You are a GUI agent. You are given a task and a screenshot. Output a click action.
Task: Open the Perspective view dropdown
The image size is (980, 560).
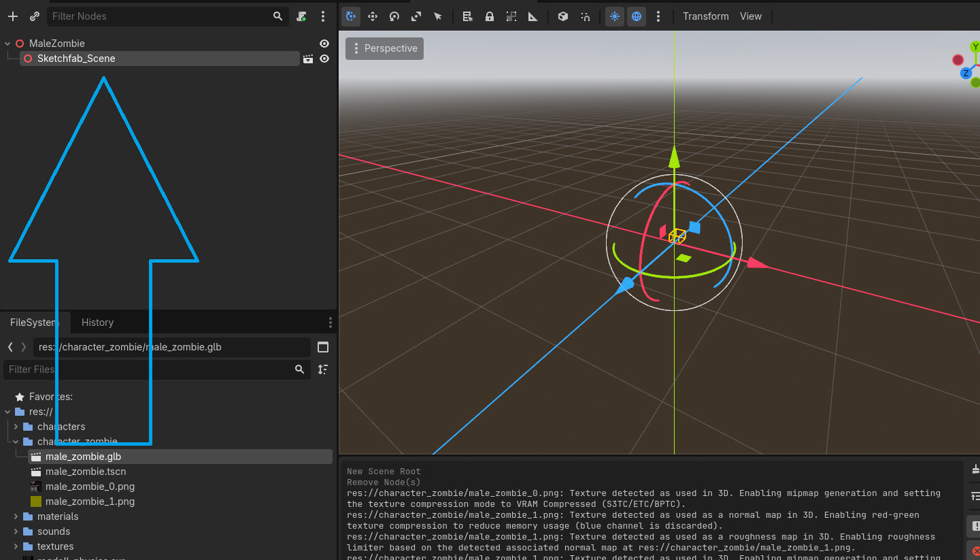[x=384, y=48]
